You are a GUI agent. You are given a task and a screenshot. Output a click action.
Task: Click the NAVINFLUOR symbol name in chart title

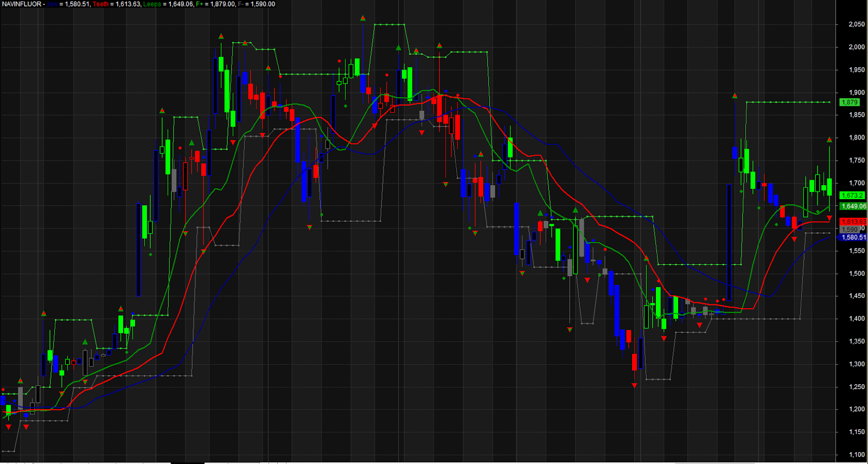click(x=22, y=4)
